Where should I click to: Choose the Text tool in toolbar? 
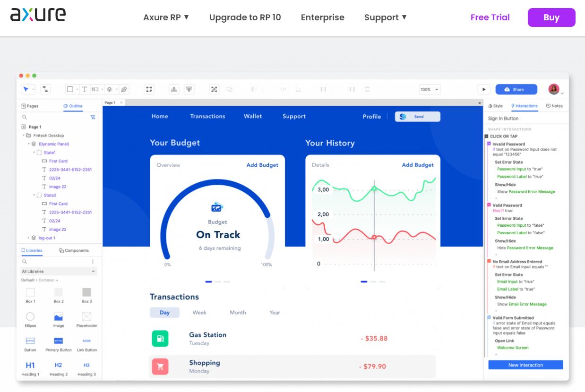(x=84, y=89)
